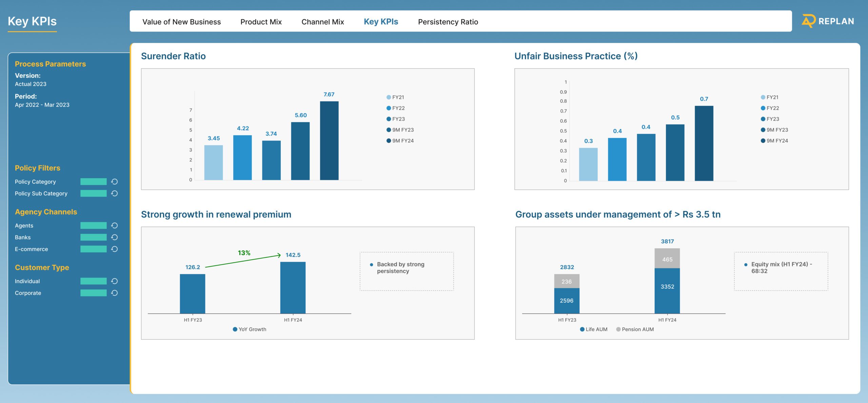Open the Value of New Business tab
Viewport: 868px width, 403px height.
click(182, 21)
